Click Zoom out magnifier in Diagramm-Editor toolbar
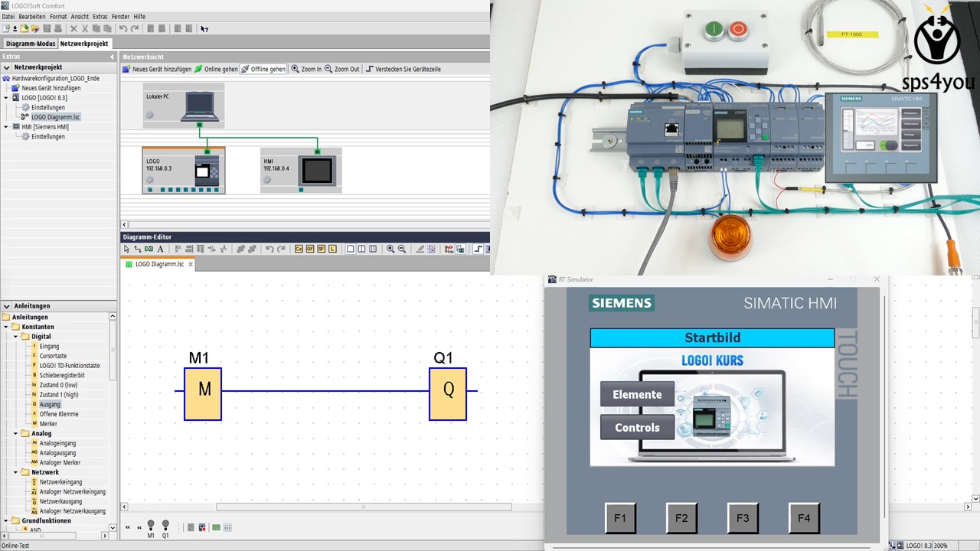Screen dimensions: 980x551 (x=401, y=249)
